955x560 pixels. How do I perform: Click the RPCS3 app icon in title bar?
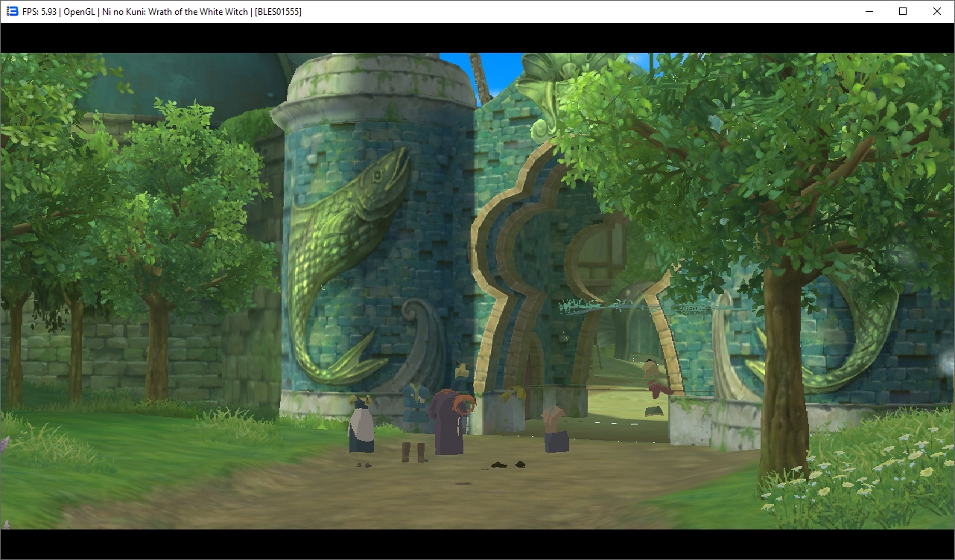(11, 11)
